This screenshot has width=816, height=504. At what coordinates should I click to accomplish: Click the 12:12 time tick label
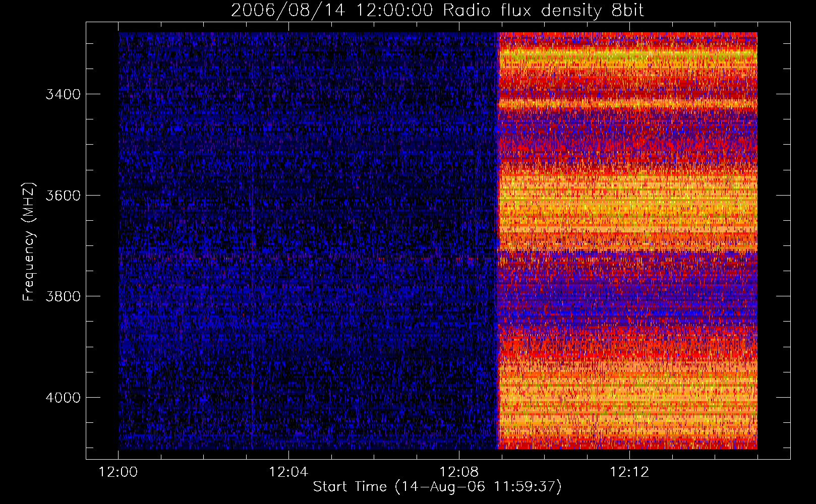[629, 472]
